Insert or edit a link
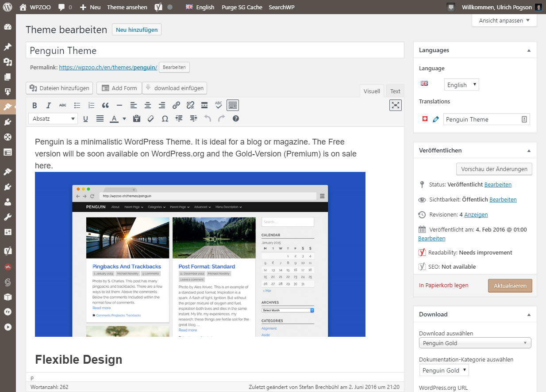 click(x=176, y=105)
